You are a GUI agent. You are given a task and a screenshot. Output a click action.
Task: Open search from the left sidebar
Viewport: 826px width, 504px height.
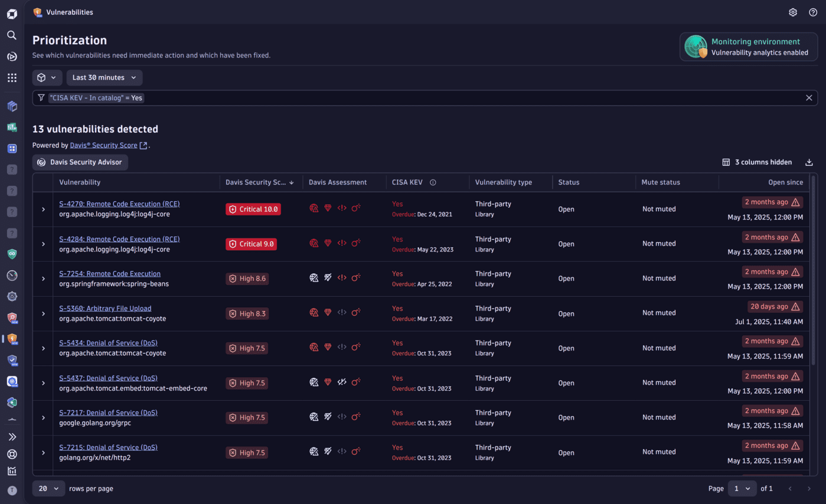tap(12, 35)
